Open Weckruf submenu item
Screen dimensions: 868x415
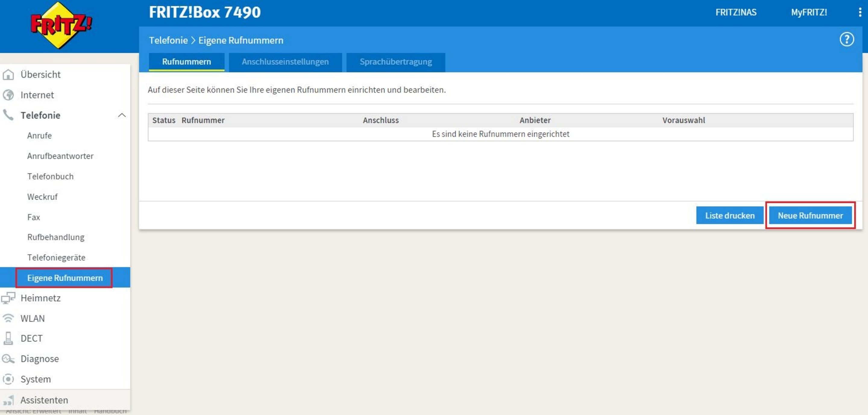tap(42, 197)
